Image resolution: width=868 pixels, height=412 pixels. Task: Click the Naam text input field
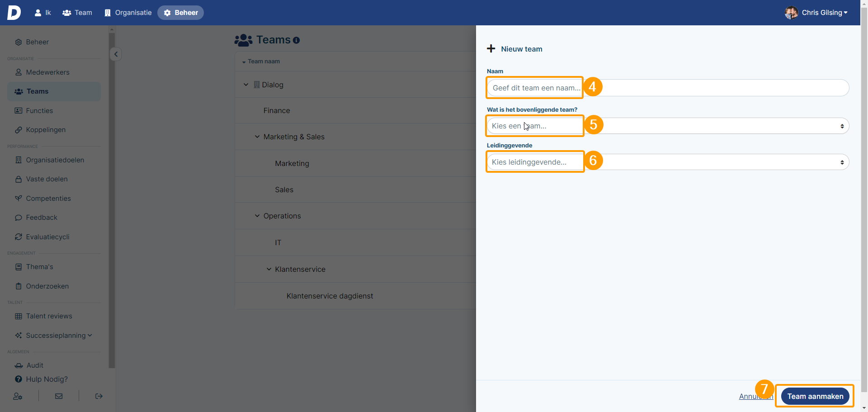pos(668,88)
